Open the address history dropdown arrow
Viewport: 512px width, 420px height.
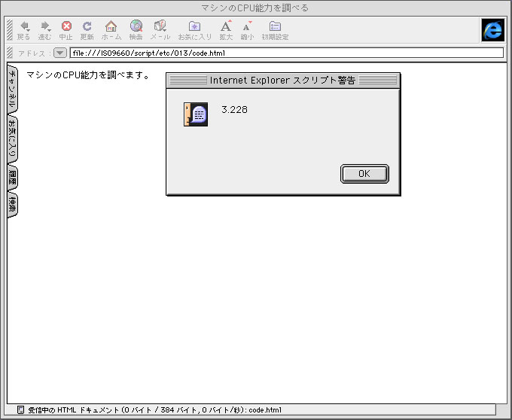(60, 53)
